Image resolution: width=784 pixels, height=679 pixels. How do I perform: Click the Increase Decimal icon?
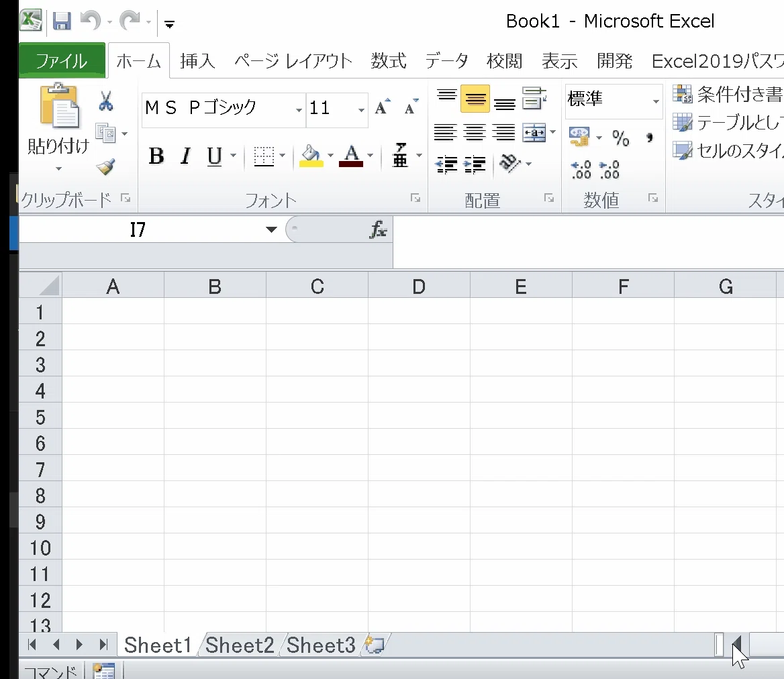[x=581, y=170]
